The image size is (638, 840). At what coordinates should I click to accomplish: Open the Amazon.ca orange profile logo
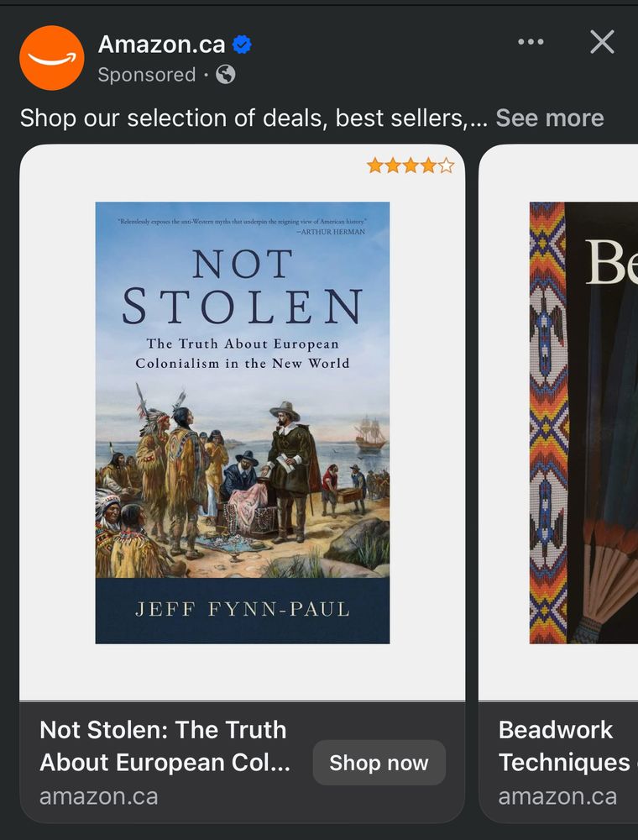click(51, 58)
